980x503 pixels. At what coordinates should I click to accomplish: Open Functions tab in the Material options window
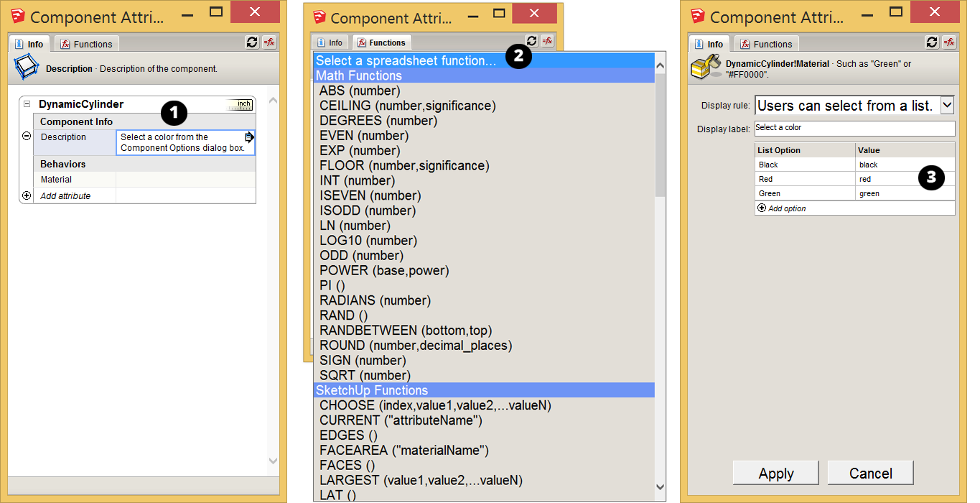[x=766, y=44]
